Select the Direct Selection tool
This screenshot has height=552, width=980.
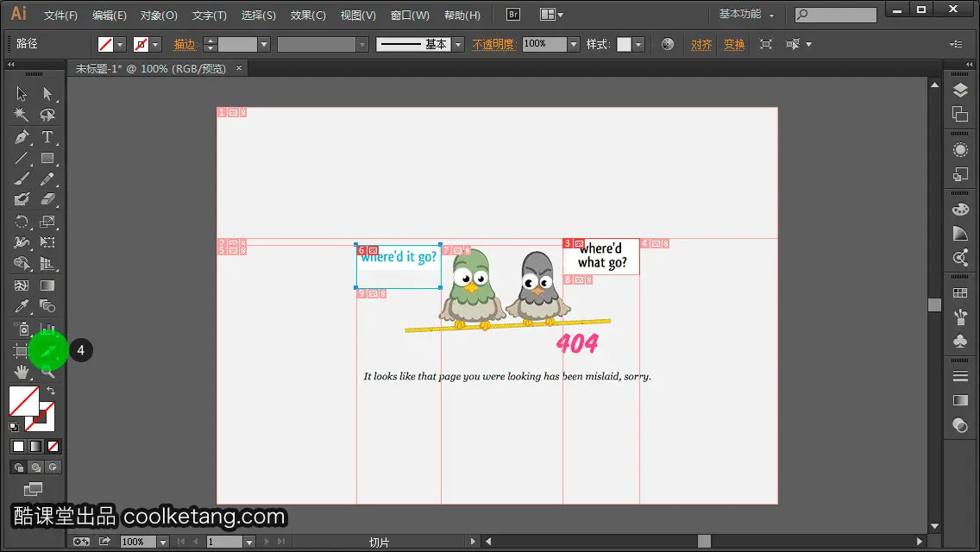click(x=47, y=94)
